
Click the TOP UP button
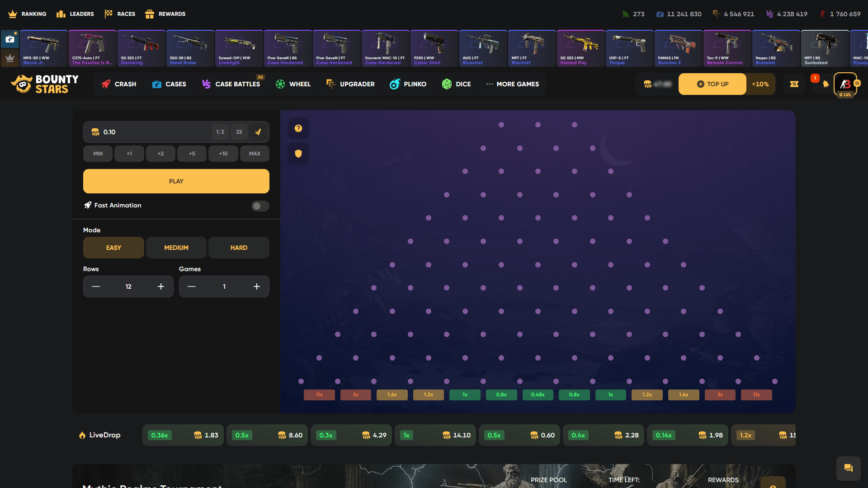point(712,84)
